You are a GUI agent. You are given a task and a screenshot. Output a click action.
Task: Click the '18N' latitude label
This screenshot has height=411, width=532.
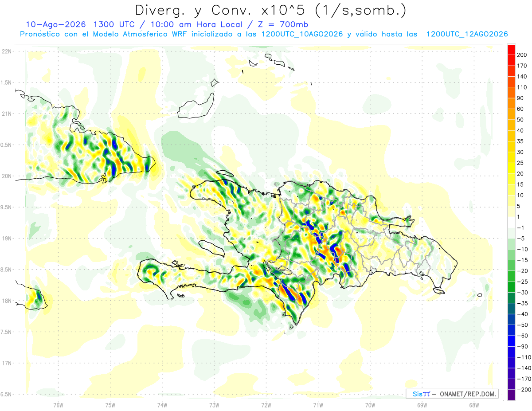(7, 301)
